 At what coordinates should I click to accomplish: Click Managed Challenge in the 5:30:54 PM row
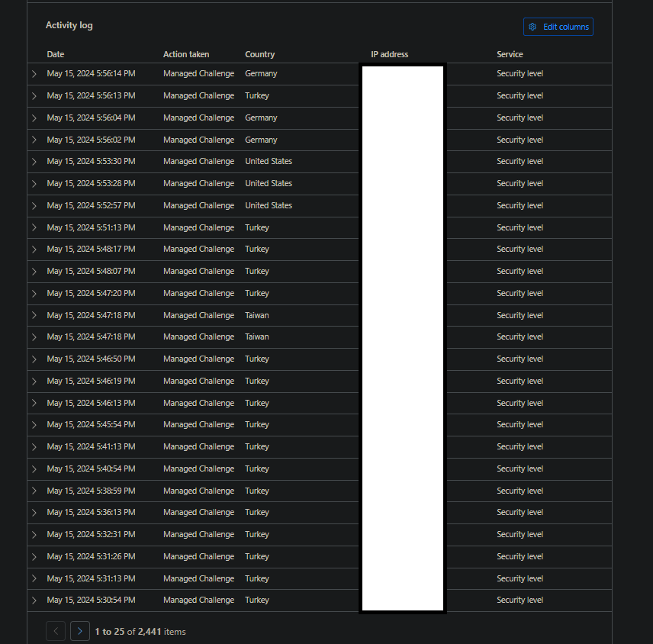[x=198, y=601]
